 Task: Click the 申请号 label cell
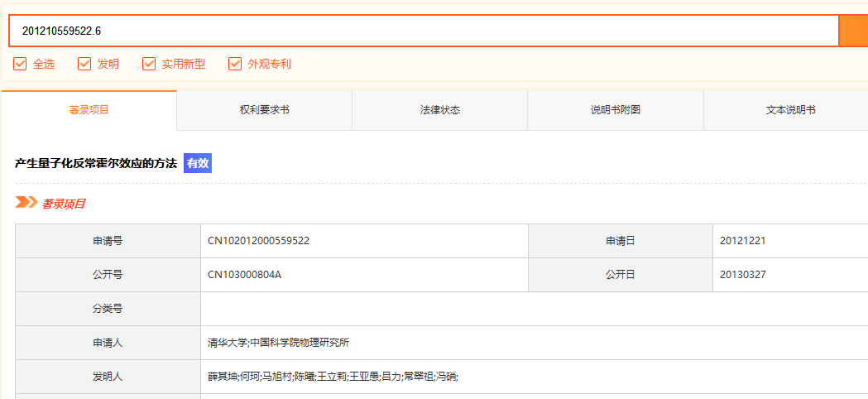pos(108,241)
